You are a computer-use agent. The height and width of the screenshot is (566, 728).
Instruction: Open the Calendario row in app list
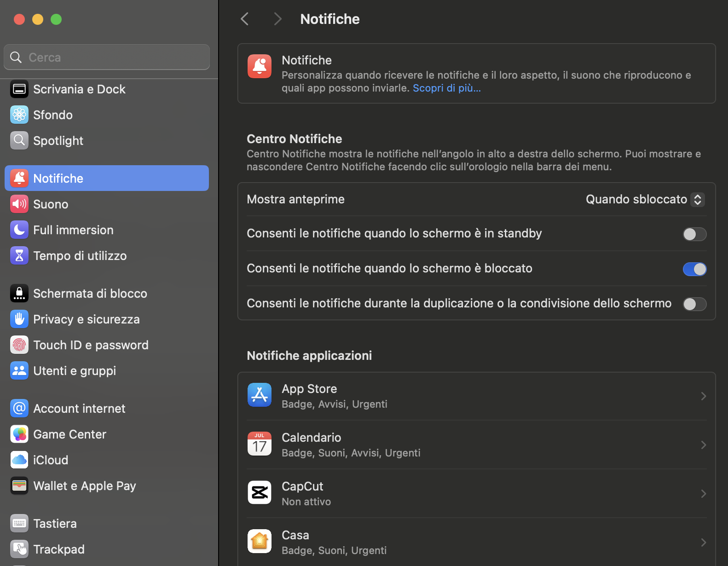(477, 445)
